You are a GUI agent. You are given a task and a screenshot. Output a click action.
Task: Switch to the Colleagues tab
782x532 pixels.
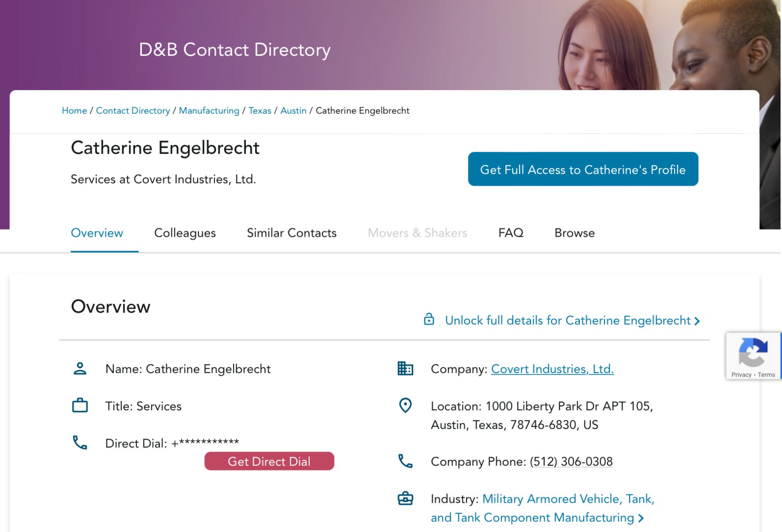coord(185,233)
